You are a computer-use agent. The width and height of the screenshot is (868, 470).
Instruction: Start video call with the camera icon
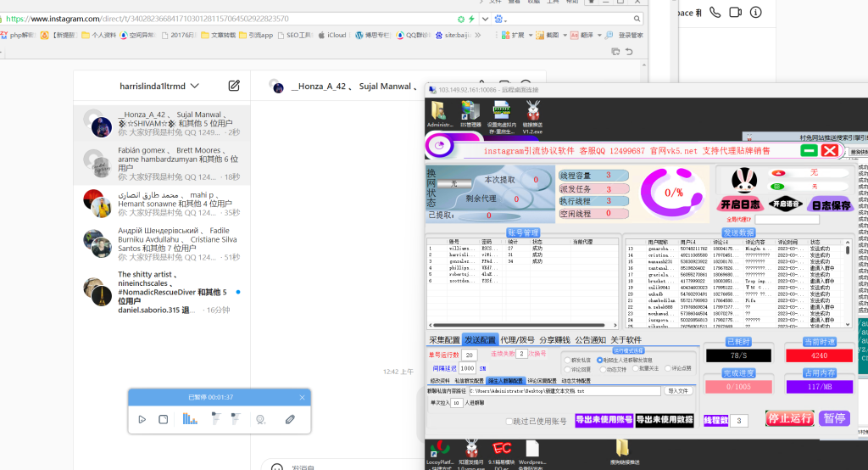click(735, 12)
